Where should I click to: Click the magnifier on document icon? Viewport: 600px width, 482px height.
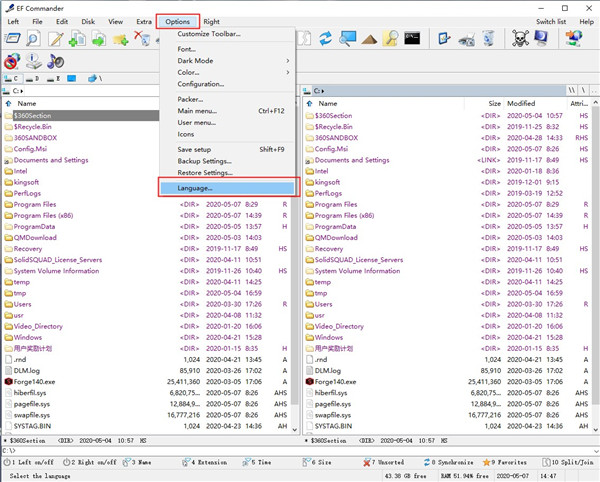[x=33, y=39]
